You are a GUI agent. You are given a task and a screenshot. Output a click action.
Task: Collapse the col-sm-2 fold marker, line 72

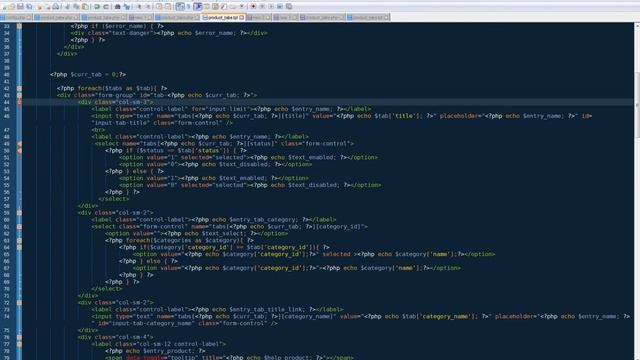(x=19, y=303)
